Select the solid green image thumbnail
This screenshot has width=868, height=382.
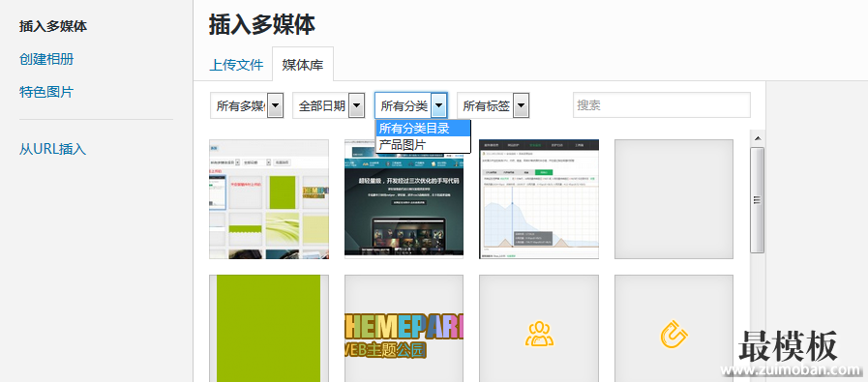click(269, 328)
